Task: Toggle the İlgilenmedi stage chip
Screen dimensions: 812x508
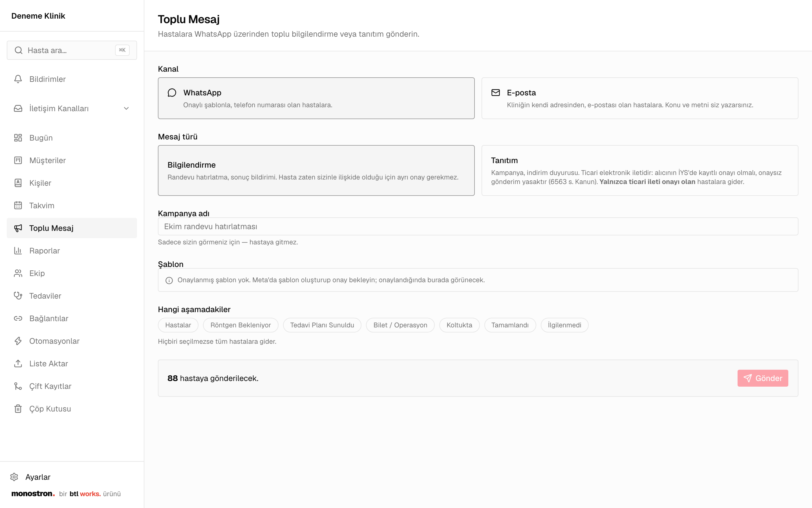Action: (564, 325)
